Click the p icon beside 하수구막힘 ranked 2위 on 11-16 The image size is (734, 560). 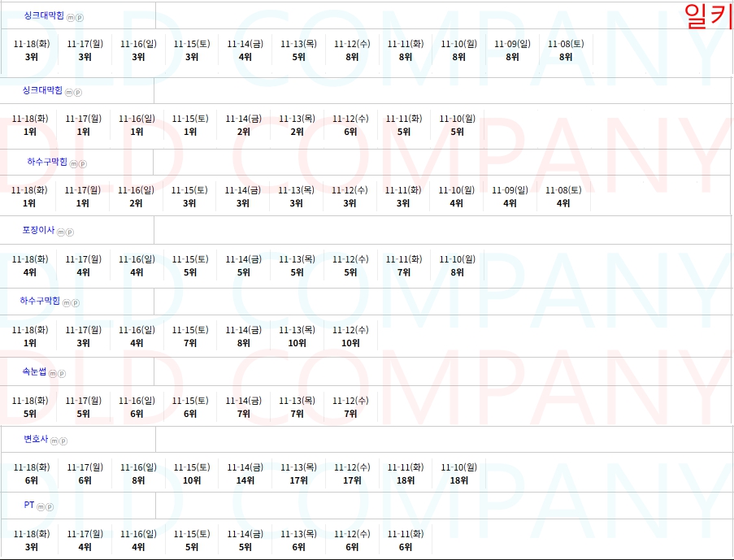click(x=83, y=164)
